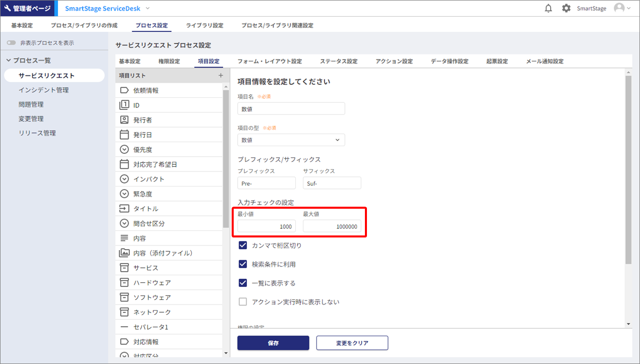Click the 最大値 input field
Screen dimensions: 640x364
pyautogui.click(x=332, y=227)
